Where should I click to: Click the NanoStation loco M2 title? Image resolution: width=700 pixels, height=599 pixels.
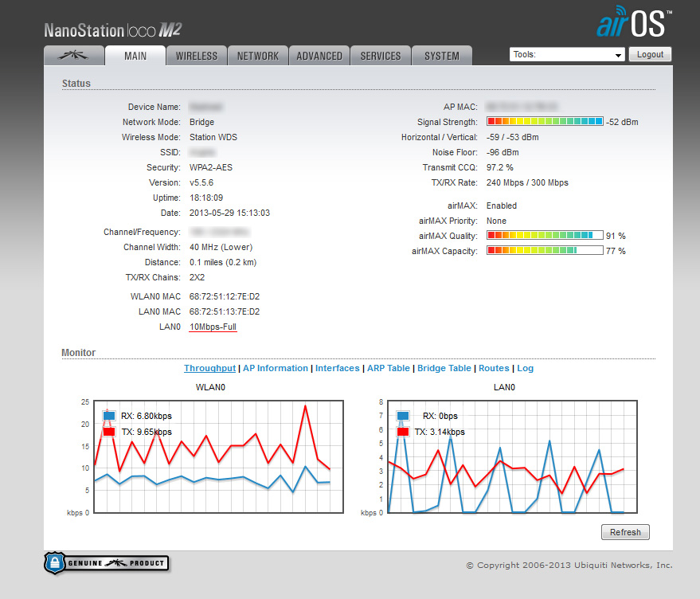click(113, 30)
